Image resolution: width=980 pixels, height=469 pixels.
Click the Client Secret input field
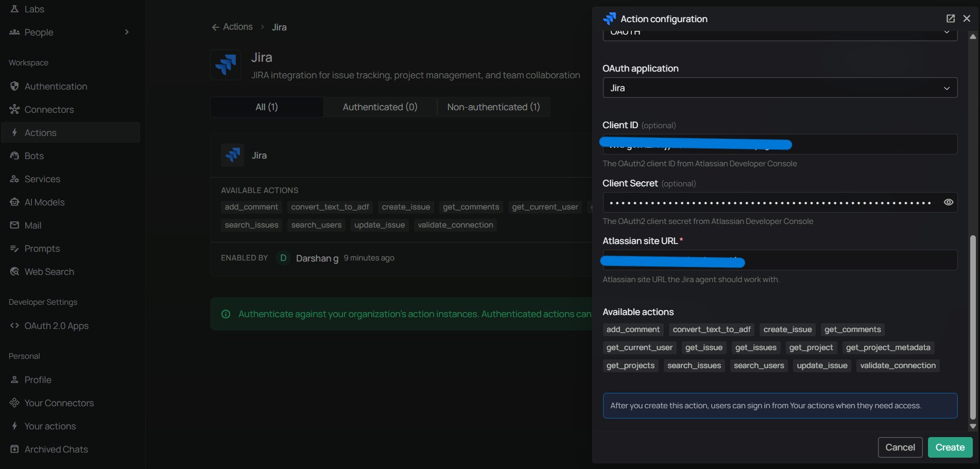click(x=780, y=202)
